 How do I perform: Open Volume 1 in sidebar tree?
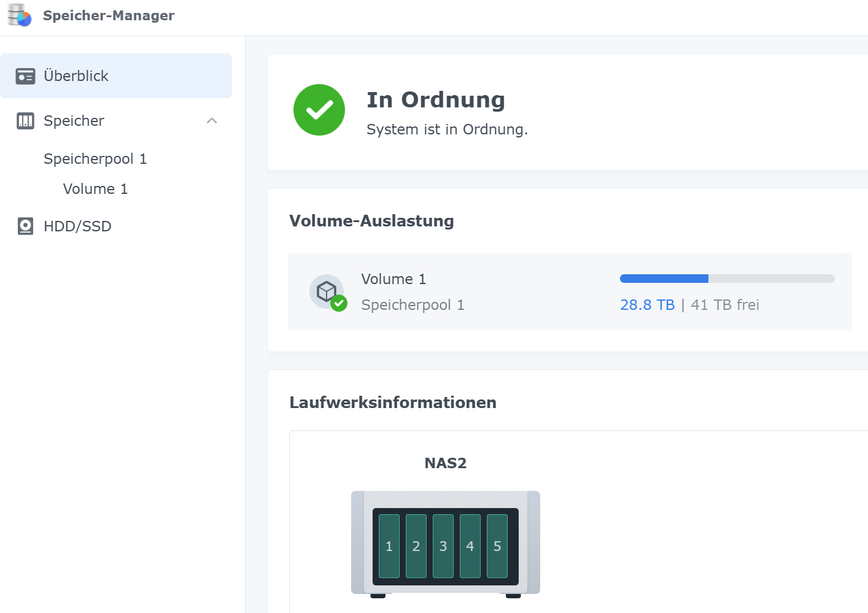pos(95,189)
